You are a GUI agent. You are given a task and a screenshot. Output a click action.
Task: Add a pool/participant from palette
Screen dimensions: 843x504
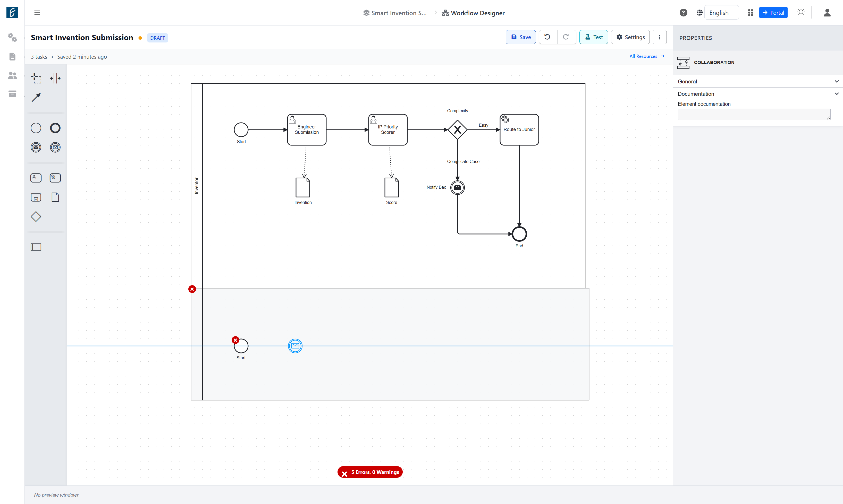(x=36, y=247)
